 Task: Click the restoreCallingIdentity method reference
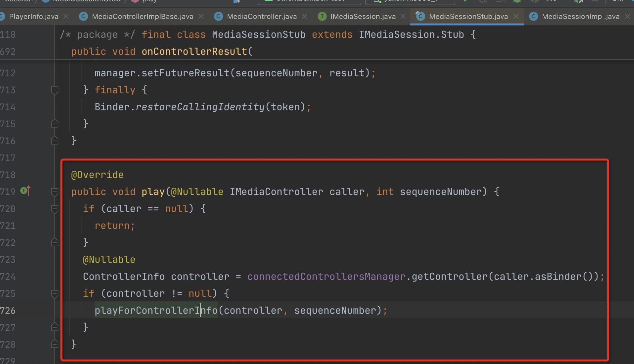tap(200, 107)
